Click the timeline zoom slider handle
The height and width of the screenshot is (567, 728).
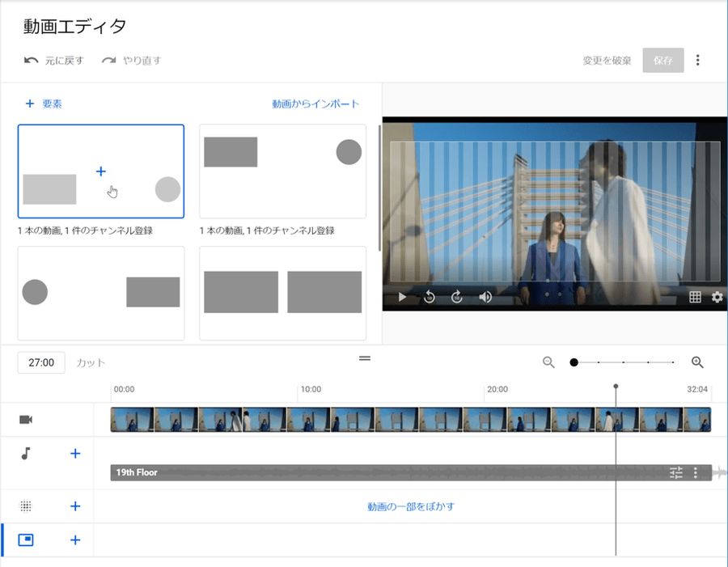(x=574, y=362)
